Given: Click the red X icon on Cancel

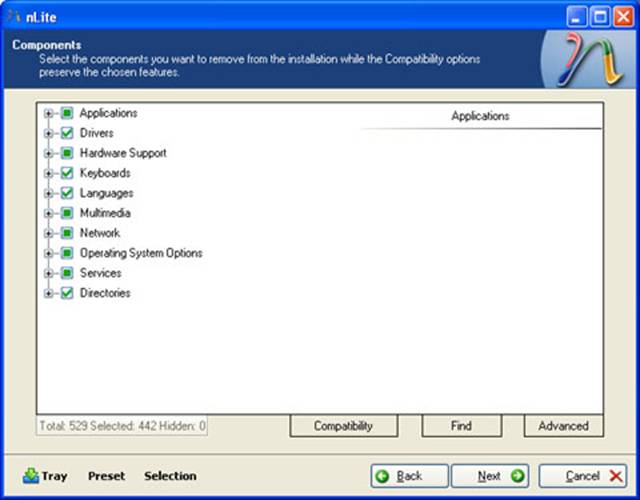Looking at the screenshot, I should click(x=615, y=476).
